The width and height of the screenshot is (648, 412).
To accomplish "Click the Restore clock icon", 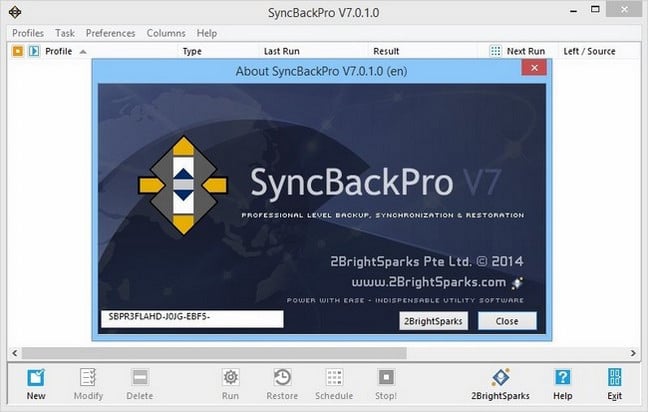I will (282, 377).
